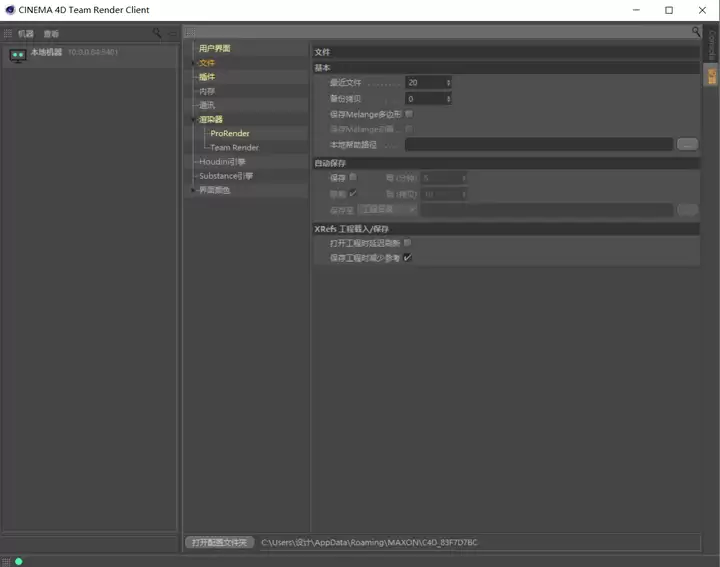
Task: Click the 基本 section header
Action: (506, 67)
